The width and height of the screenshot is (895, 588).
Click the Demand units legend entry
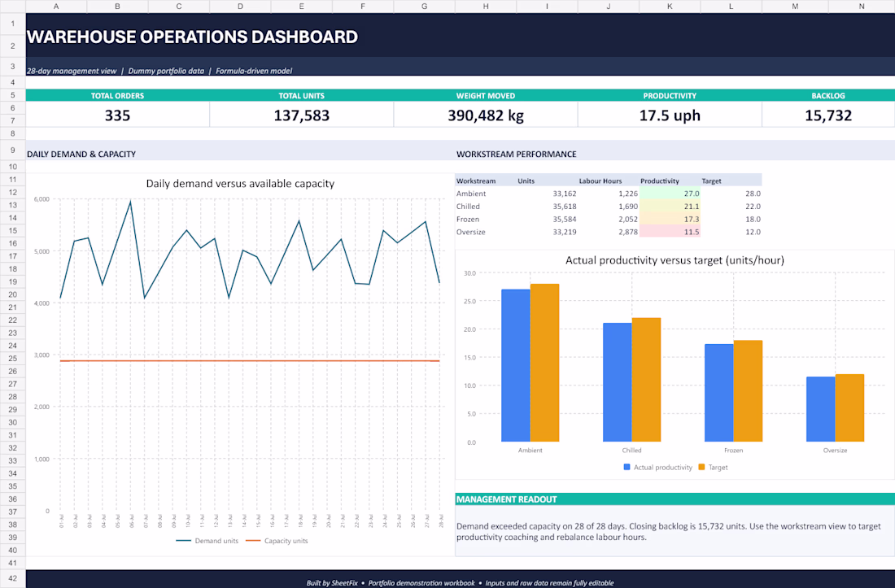pos(207,541)
